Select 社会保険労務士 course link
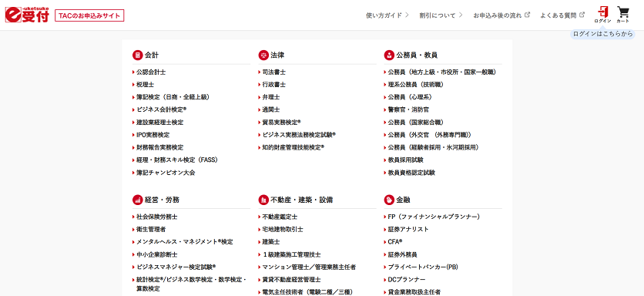Viewport: 644px width, 296px height. pyautogui.click(x=157, y=217)
